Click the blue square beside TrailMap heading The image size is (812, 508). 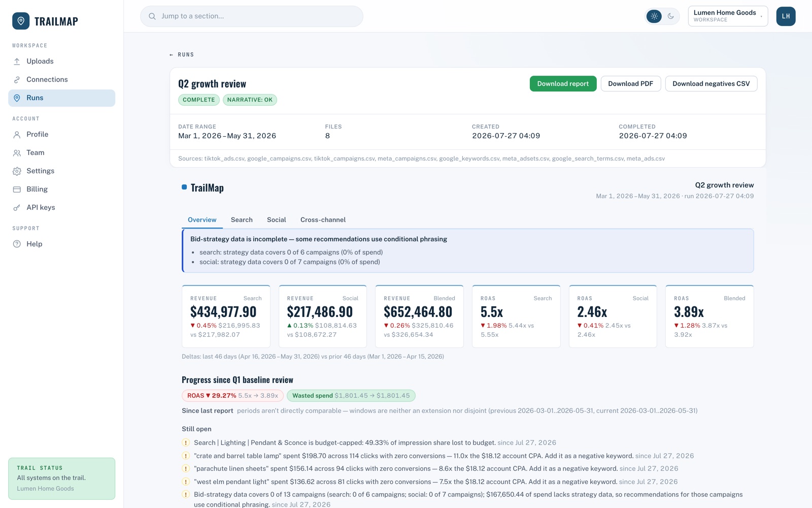click(x=184, y=187)
